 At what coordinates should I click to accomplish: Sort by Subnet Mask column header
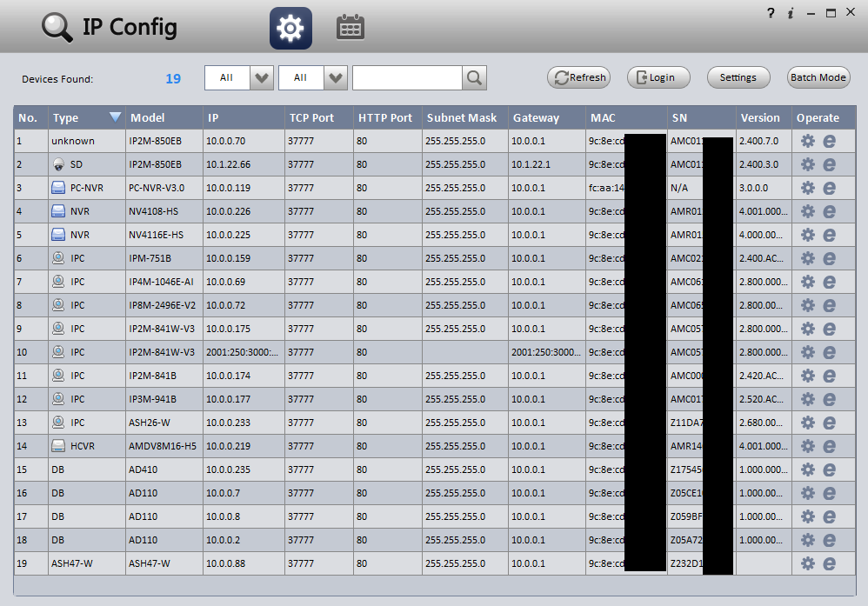point(465,118)
